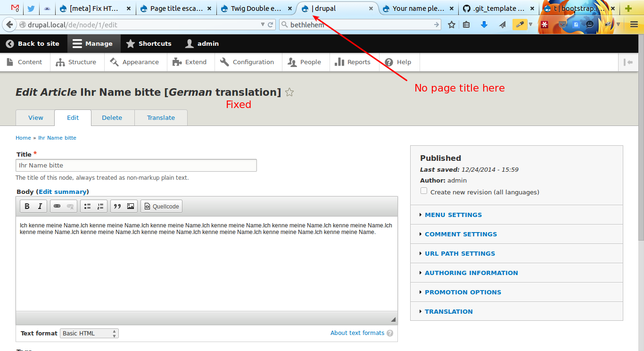
Task: Open Quellcode source view in the editor
Action: tap(161, 206)
